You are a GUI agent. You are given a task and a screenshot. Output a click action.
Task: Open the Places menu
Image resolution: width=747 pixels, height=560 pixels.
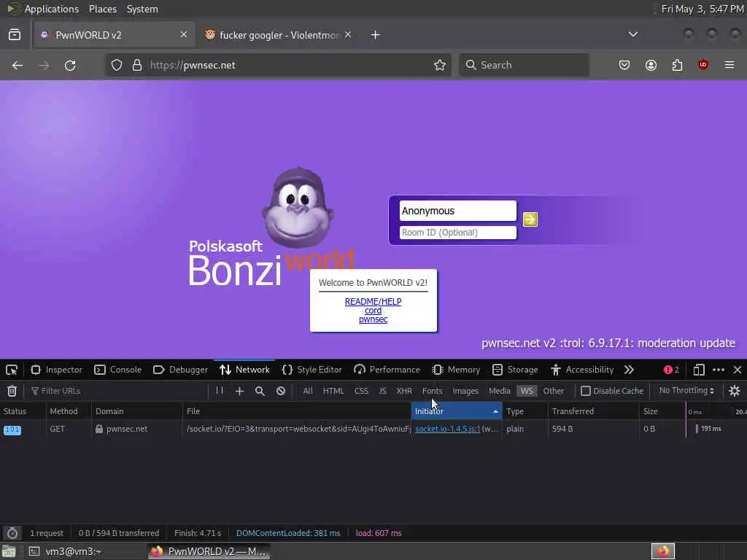pos(102,9)
